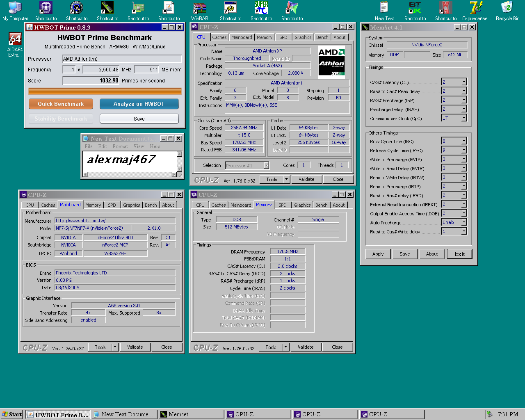Expand Write to Read Delay (tWTR) dropdown

pyautogui.click(x=464, y=168)
